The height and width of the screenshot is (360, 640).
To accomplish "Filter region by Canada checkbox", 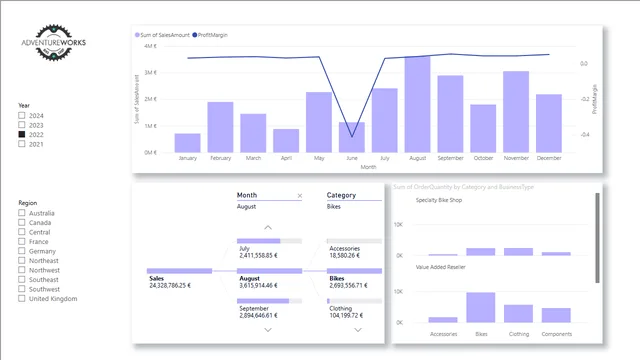I will tap(22, 222).
